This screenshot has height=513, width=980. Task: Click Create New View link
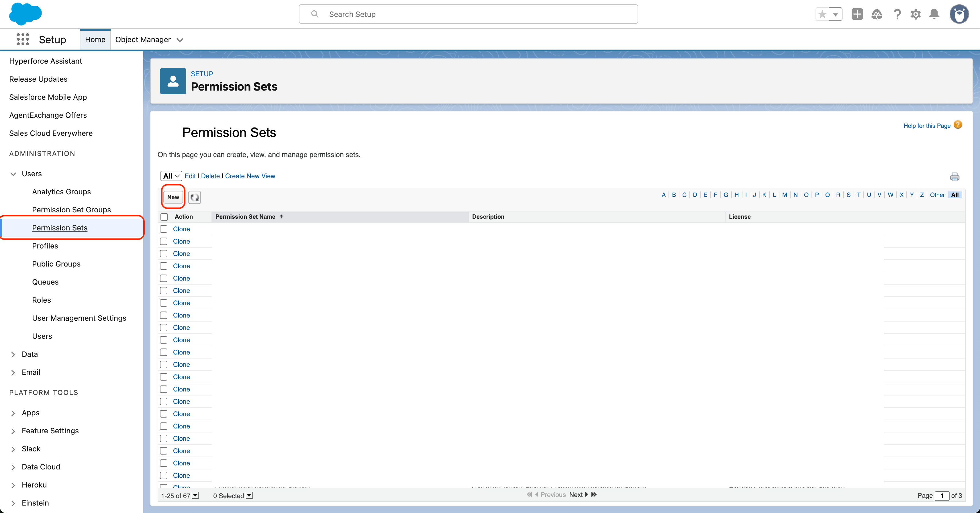(250, 176)
